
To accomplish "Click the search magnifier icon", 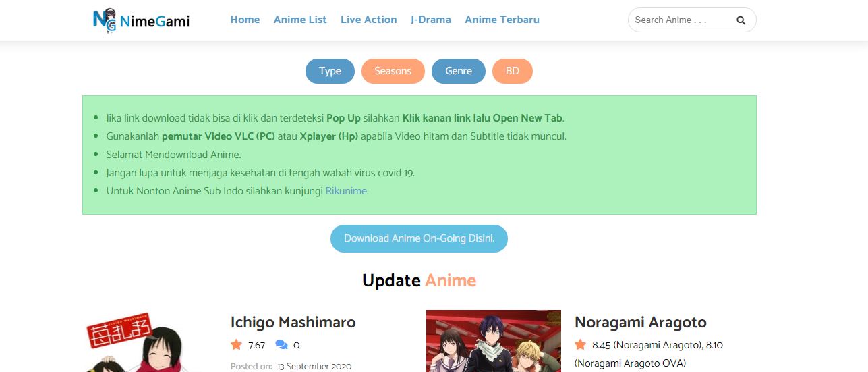I will [741, 20].
